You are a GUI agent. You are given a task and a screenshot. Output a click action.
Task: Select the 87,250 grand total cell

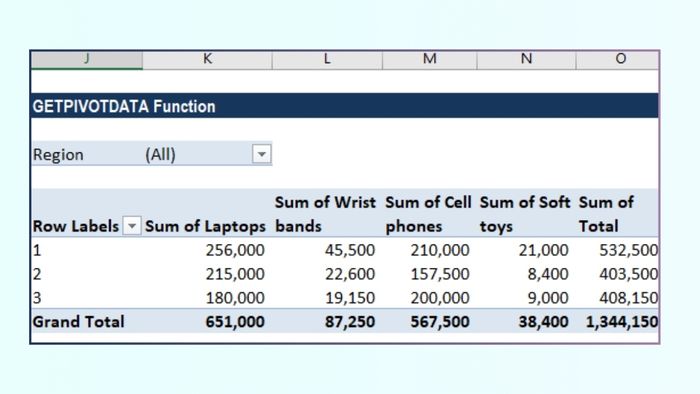[x=327, y=321]
